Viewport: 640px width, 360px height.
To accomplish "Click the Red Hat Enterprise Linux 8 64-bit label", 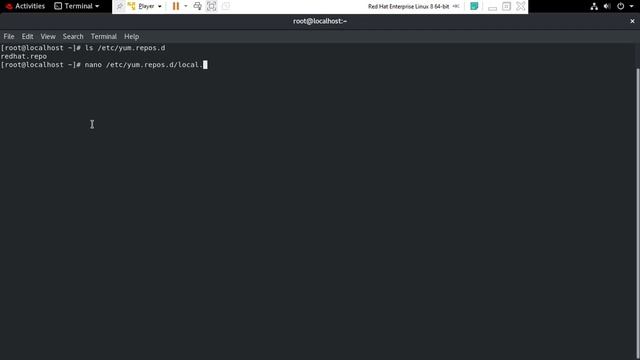I will pyautogui.click(x=408, y=6).
